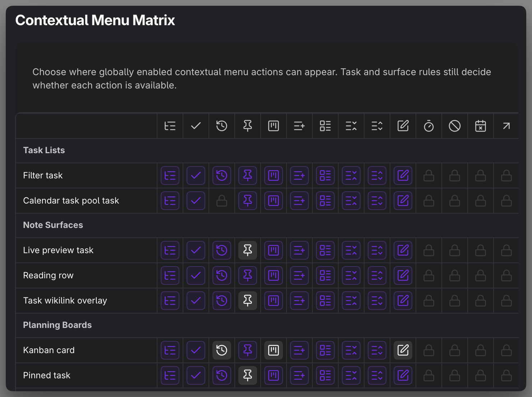
Task: Click the layout list column header icon
Action: point(325,126)
